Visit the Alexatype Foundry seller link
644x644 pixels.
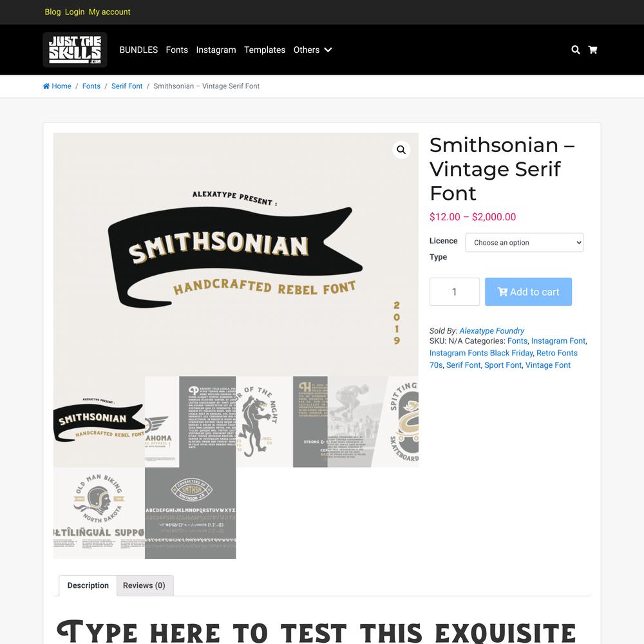491,330
